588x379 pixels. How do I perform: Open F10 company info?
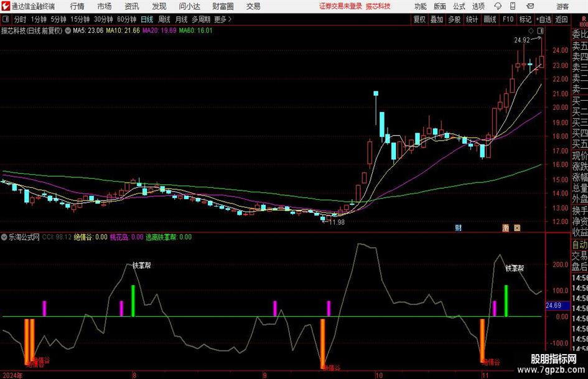(508, 19)
